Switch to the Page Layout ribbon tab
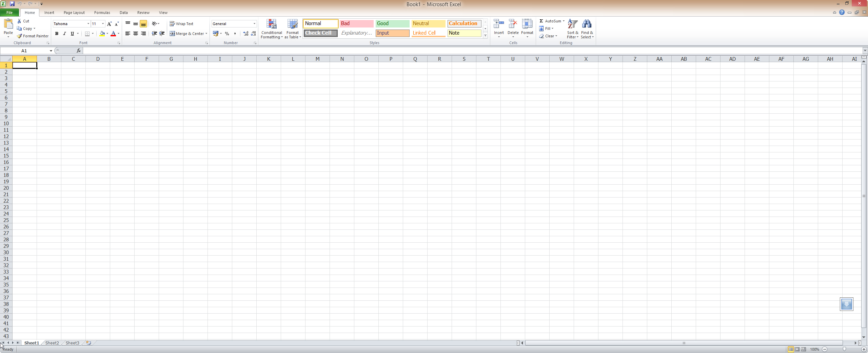The width and height of the screenshot is (868, 353). pos(74,13)
